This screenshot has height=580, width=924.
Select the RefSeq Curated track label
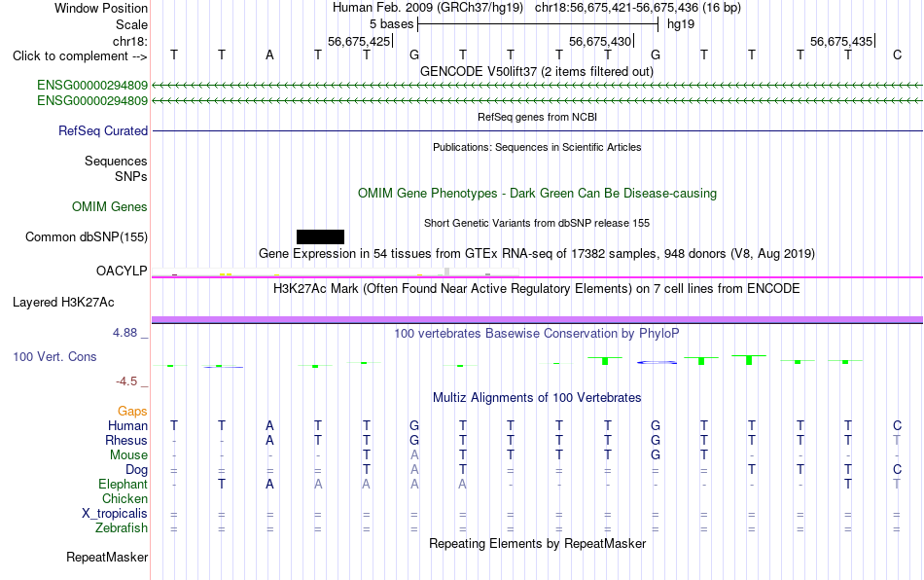[103, 130]
